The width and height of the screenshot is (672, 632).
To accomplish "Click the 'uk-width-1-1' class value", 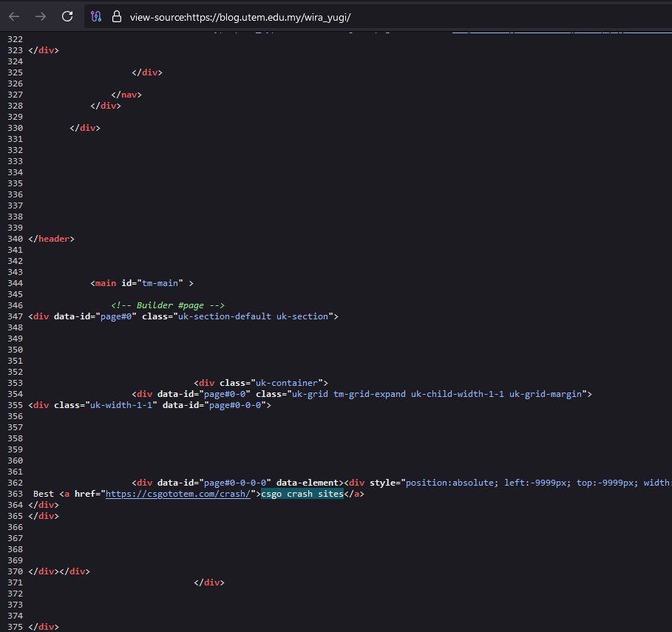I will [x=121, y=405].
